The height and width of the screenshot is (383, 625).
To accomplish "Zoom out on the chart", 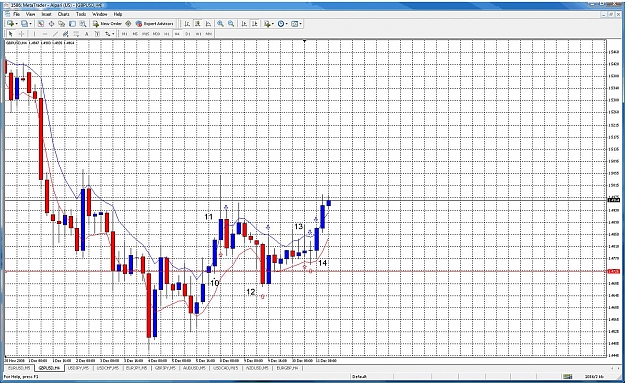I will coord(231,24).
